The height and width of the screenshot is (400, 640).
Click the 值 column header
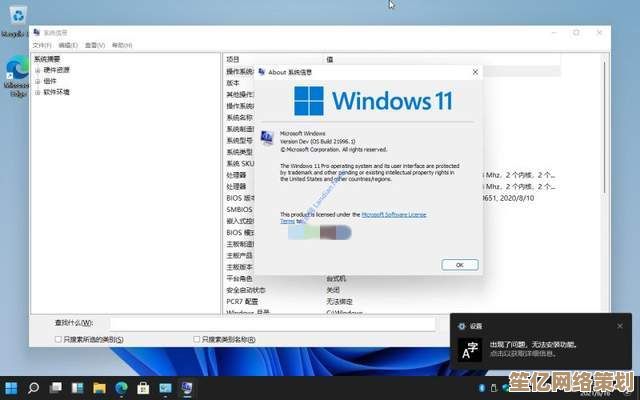pos(330,60)
